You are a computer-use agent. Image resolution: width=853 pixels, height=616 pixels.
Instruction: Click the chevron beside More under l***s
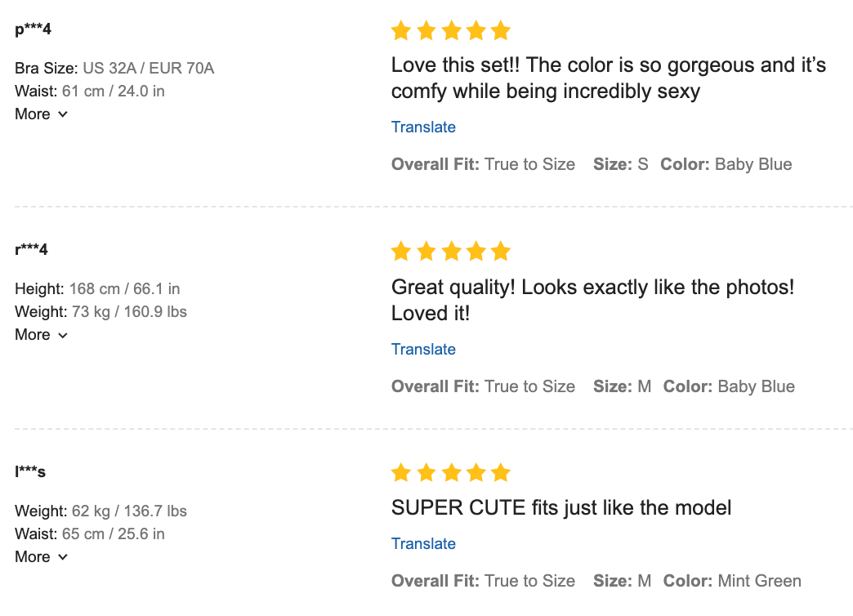63,557
